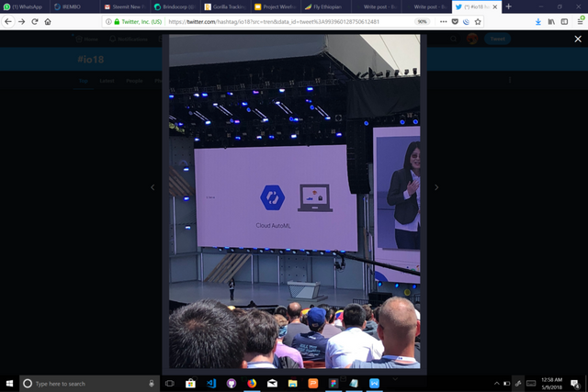This screenshot has height=392, width=588.
Task: Close the #io18 Twitter tab
Action: pyautogui.click(x=495, y=6)
